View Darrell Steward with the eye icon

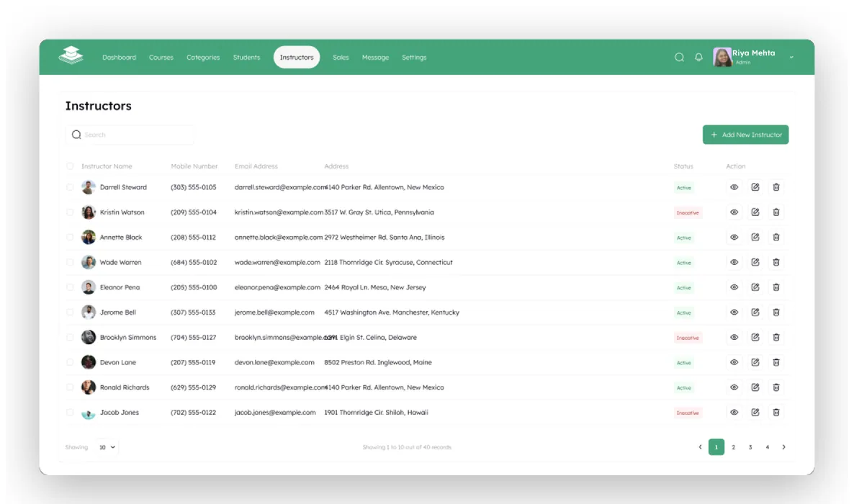coord(734,187)
